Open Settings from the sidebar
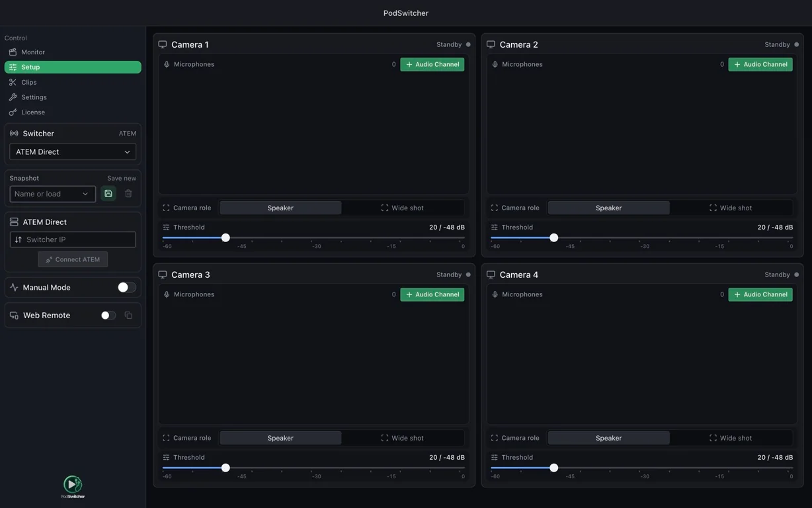This screenshot has height=508, width=812. tap(73, 97)
